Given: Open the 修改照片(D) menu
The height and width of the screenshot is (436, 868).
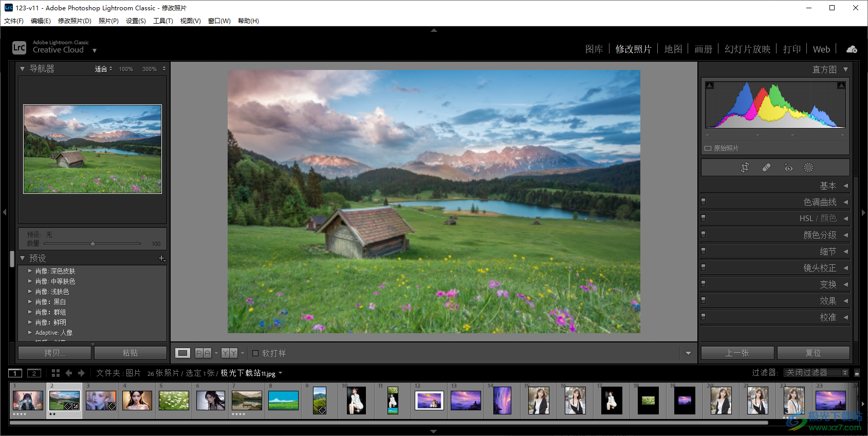Looking at the screenshot, I should [x=75, y=21].
